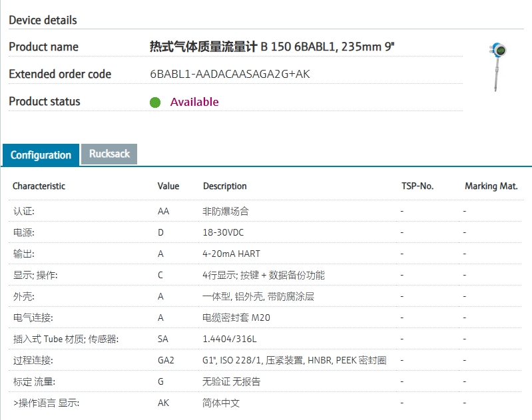Click the Characteristic column header
532x420 pixels.
[x=39, y=186]
